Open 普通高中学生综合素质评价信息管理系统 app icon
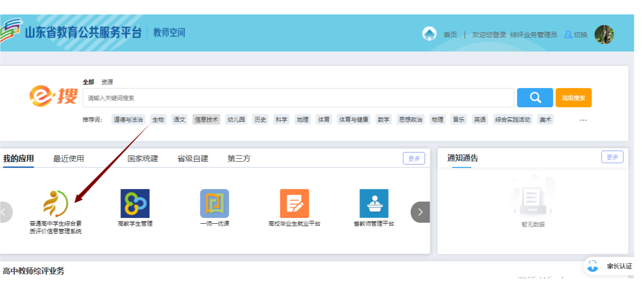This screenshot has width=644, height=292. coord(55,204)
